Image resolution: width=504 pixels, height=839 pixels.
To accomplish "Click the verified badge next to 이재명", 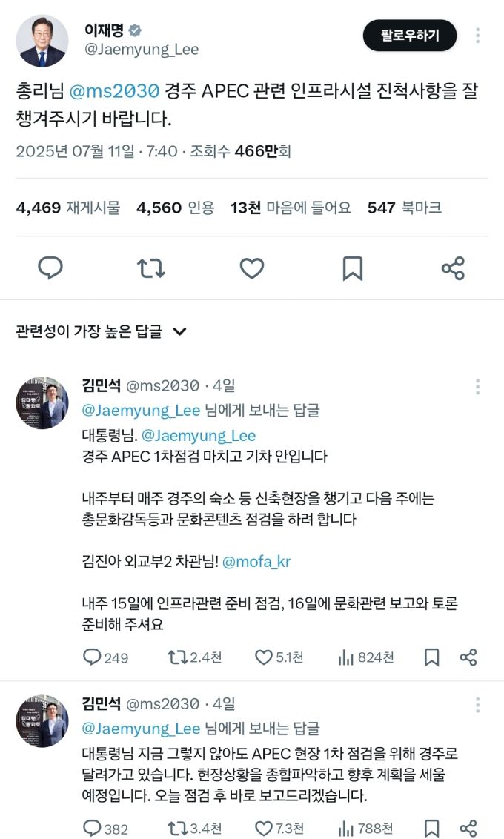I will pyautogui.click(x=136, y=28).
